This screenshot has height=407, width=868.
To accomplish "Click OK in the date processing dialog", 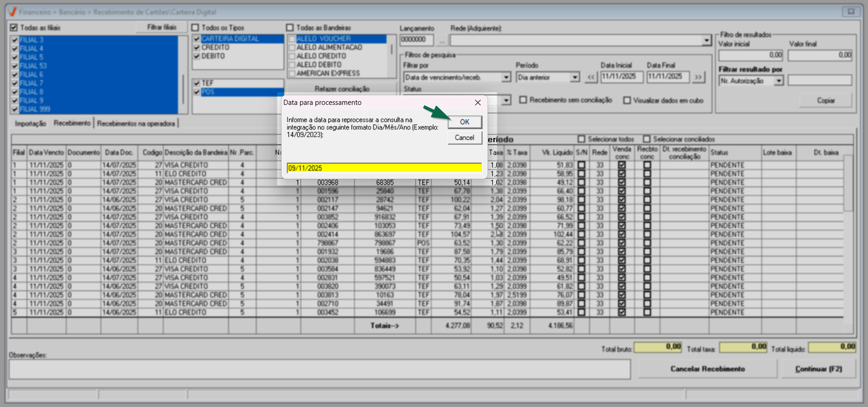I will (x=465, y=122).
